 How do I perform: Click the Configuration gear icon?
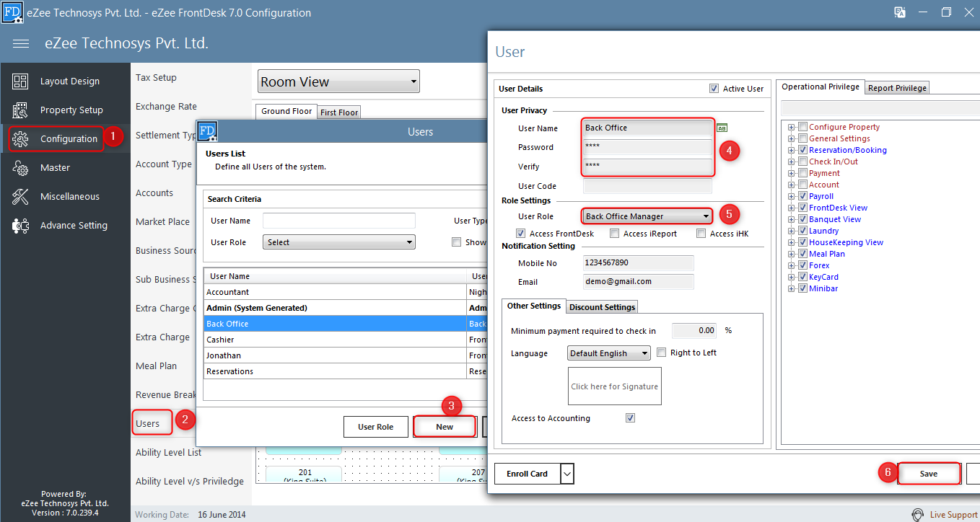click(x=20, y=139)
